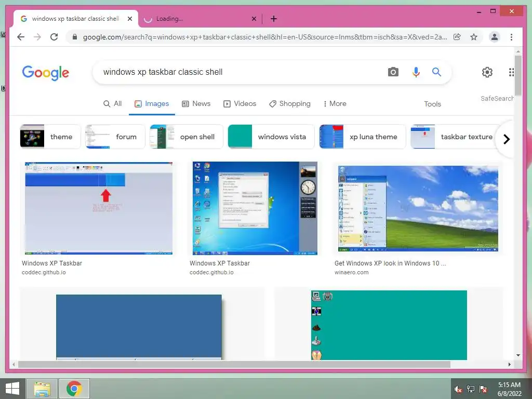The height and width of the screenshot is (399, 532).
Task: Open the teal desktop image result
Action: pyautogui.click(x=389, y=325)
